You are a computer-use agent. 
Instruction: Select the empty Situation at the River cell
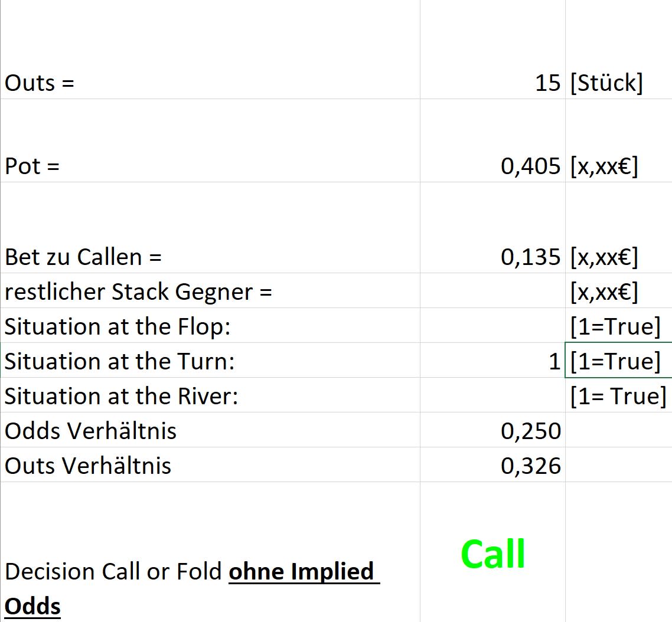tap(492, 395)
